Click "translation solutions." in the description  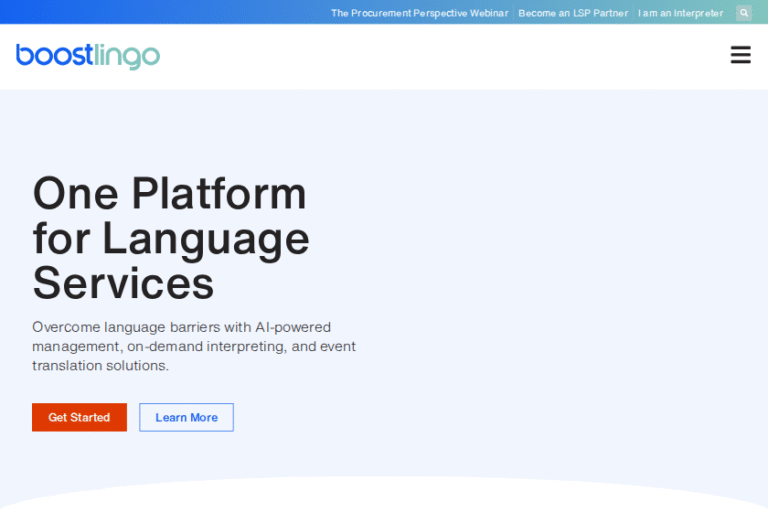pos(100,366)
